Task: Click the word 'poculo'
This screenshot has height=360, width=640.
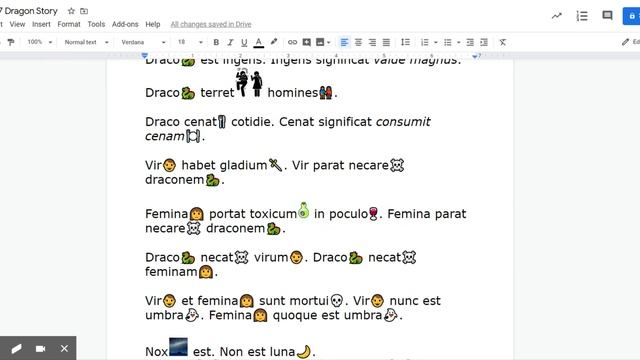Action: click(x=348, y=214)
